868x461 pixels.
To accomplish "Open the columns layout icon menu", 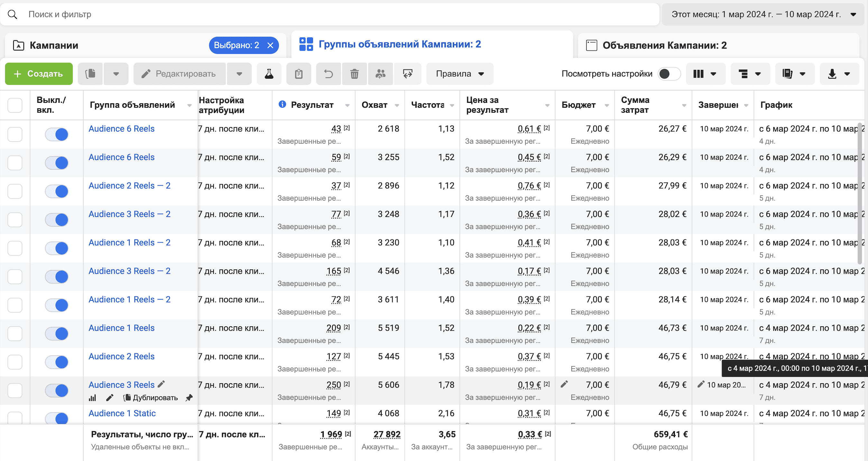I will [x=705, y=74].
